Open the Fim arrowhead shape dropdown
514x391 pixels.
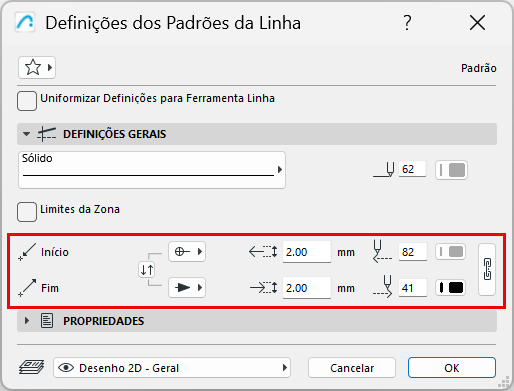tap(187, 287)
